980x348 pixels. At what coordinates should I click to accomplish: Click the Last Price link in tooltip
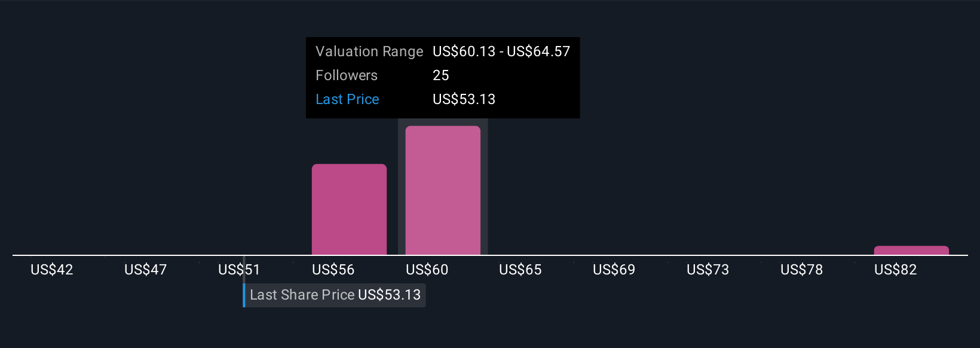tap(347, 99)
